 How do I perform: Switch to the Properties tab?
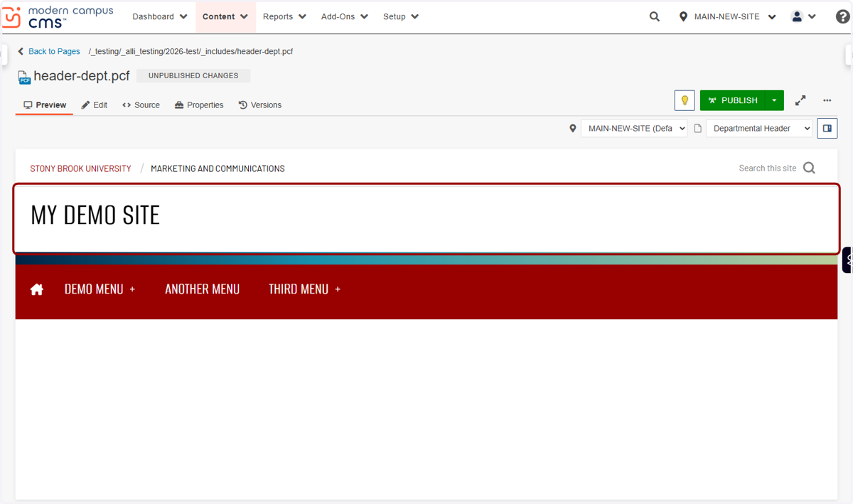pyautogui.click(x=199, y=105)
